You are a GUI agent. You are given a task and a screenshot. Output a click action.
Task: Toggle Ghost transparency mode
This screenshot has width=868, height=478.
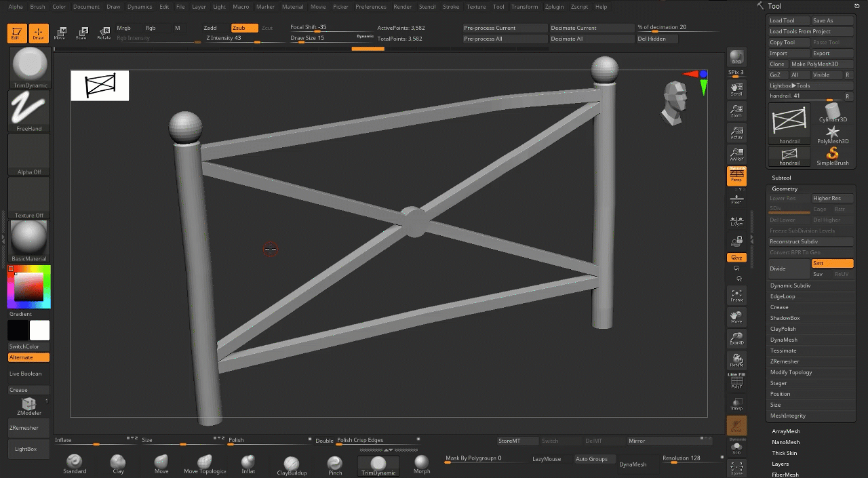[736, 426]
